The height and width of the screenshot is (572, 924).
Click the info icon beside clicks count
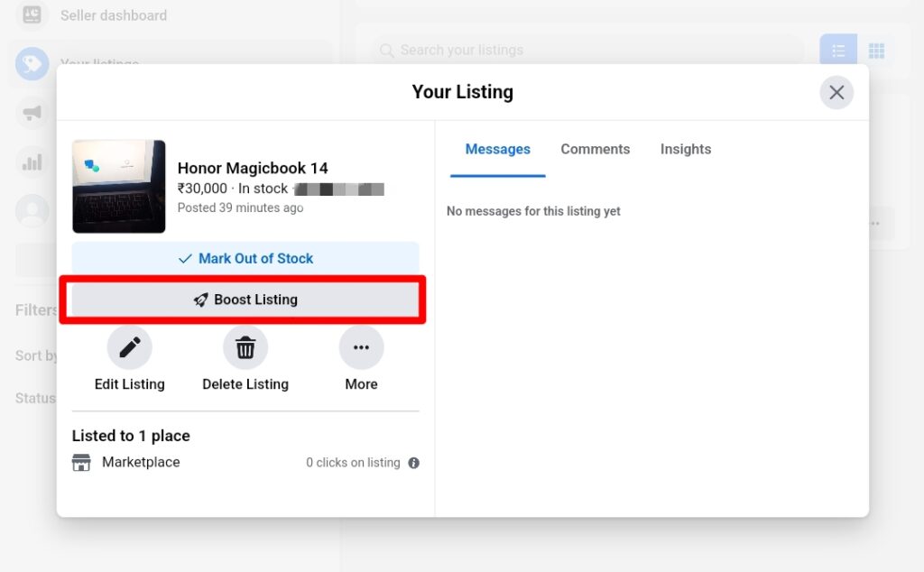(x=413, y=463)
